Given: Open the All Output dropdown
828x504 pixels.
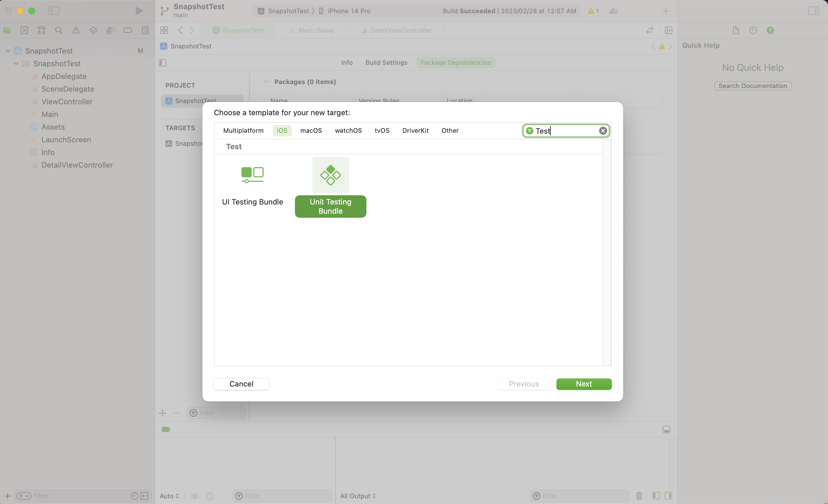Looking at the screenshot, I should point(358,496).
